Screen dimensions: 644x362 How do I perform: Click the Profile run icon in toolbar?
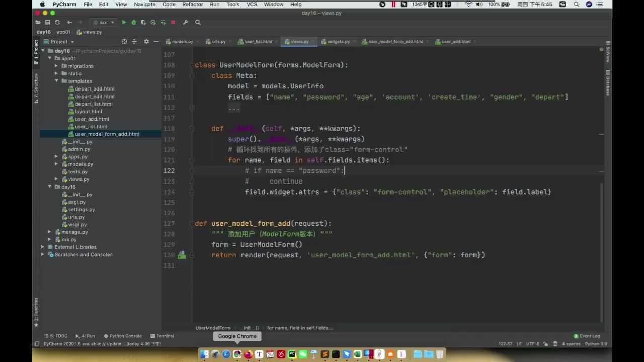[153, 22]
